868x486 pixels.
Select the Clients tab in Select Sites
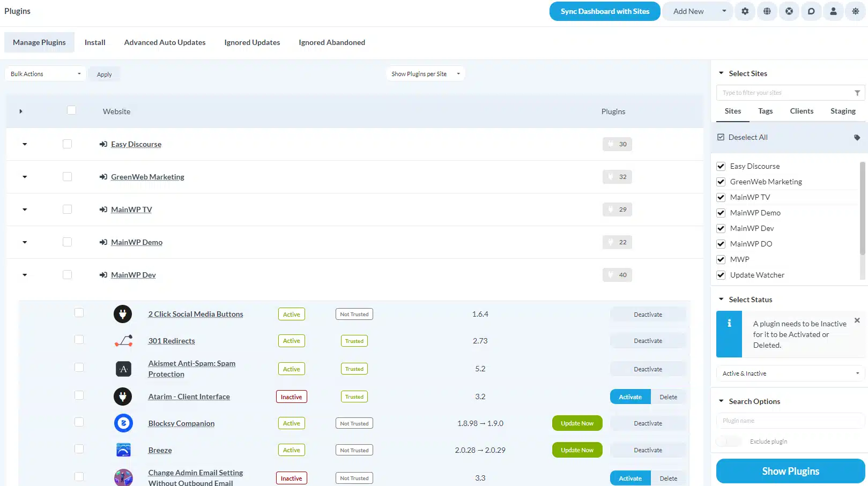pyautogui.click(x=801, y=111)
